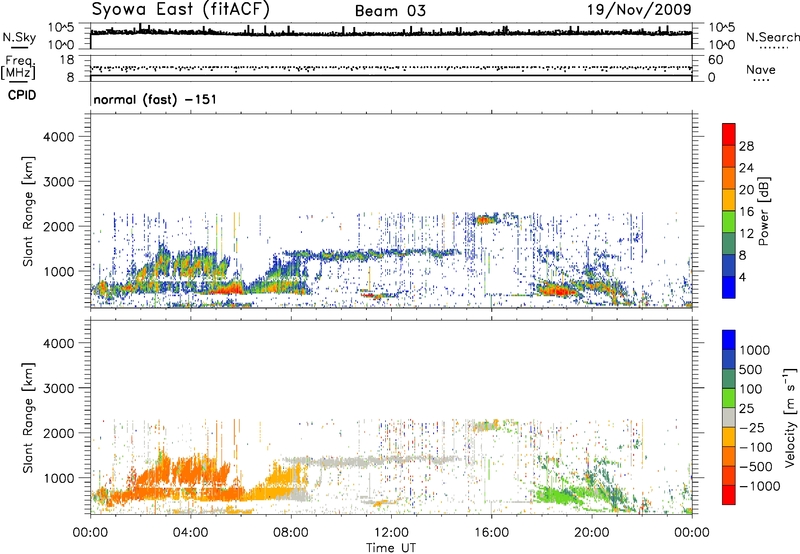Screen dimensions: 800x554
Task: Click the "Nave" legend label
Action: coord(761,69)
